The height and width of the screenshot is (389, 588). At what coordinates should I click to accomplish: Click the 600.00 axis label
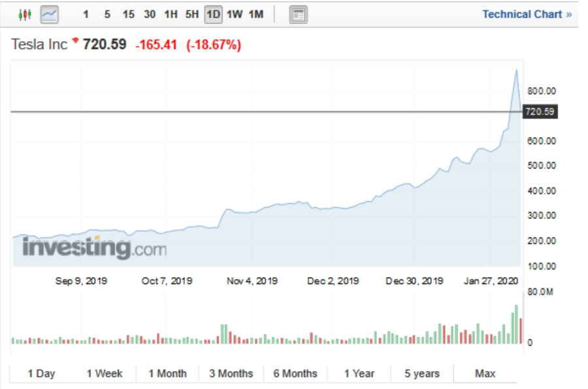tap(542, 141)
